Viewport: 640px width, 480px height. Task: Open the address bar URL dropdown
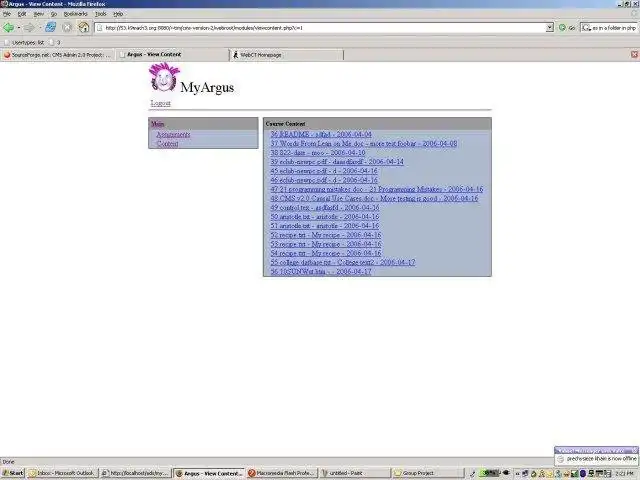[549, 27]
